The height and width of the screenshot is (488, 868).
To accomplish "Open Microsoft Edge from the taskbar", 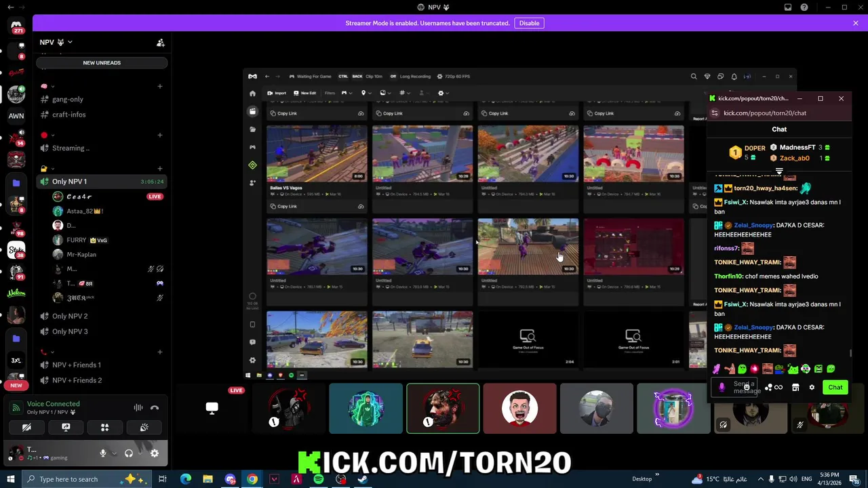I will coord(185,479).
